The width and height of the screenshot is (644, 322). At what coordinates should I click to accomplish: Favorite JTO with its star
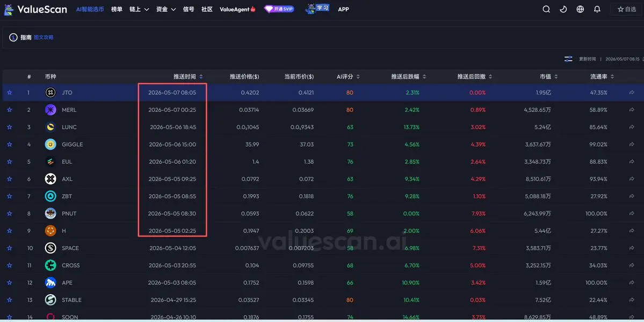pos(10,92)
